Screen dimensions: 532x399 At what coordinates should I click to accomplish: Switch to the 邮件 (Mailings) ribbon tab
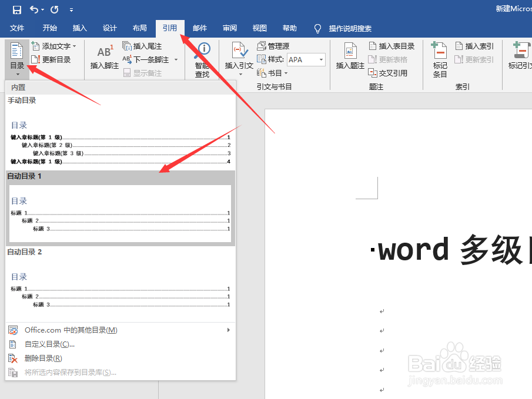pyautogui.click(x=199, y=28)
